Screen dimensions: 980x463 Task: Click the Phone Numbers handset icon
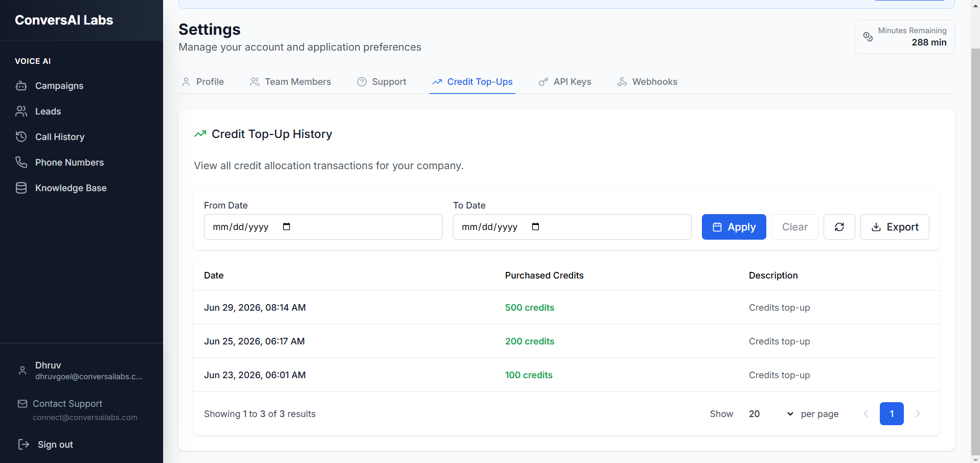click(21, 163)
